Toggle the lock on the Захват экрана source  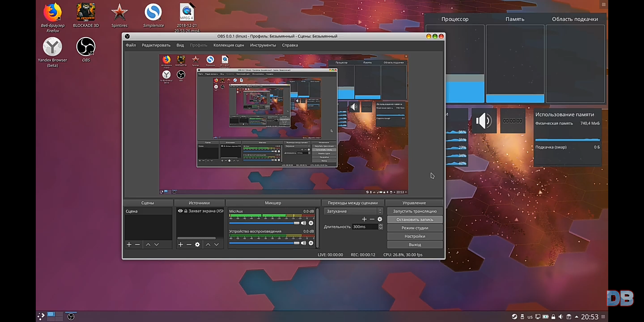click(186, 211)
